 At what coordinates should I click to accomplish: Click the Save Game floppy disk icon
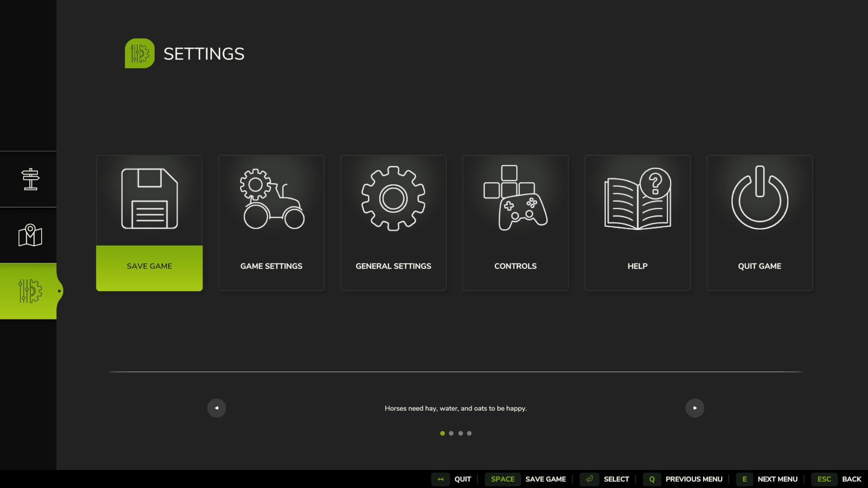point(149,199)
